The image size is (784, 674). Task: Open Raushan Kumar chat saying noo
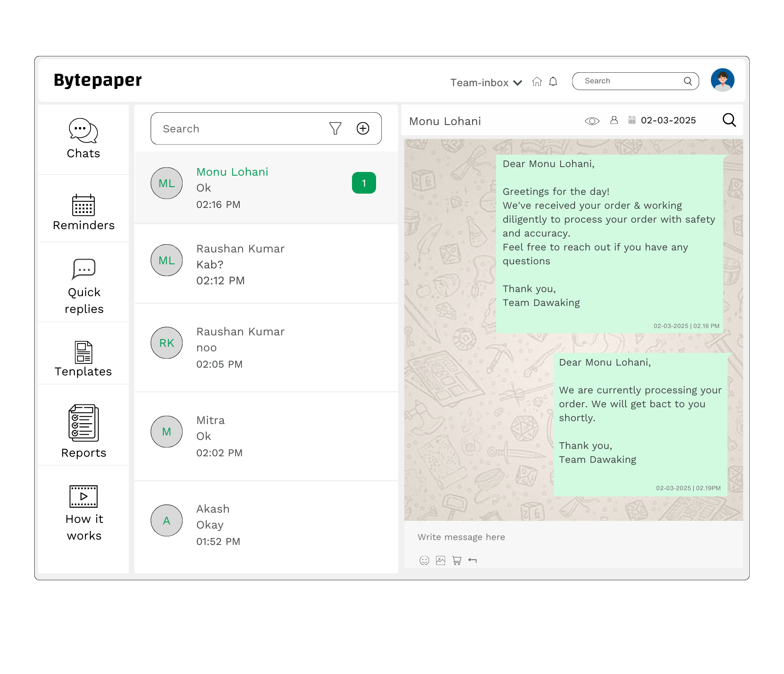266,347
